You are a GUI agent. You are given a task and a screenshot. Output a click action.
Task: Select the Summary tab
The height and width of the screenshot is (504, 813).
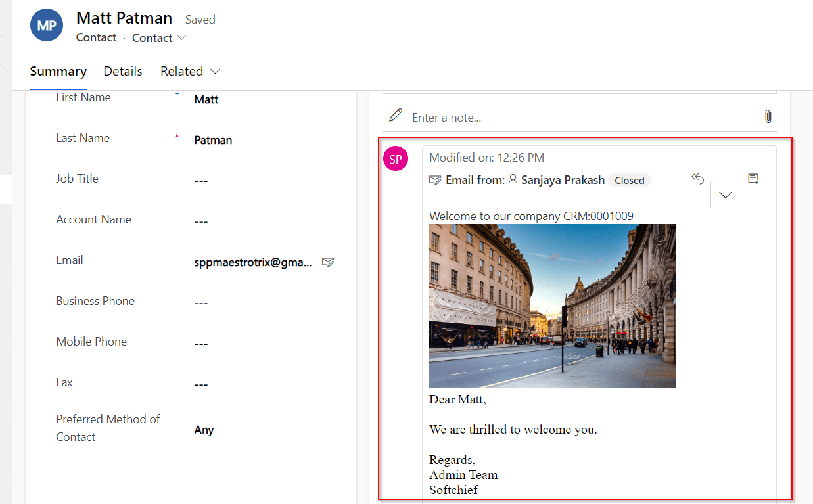click(58, 71)
